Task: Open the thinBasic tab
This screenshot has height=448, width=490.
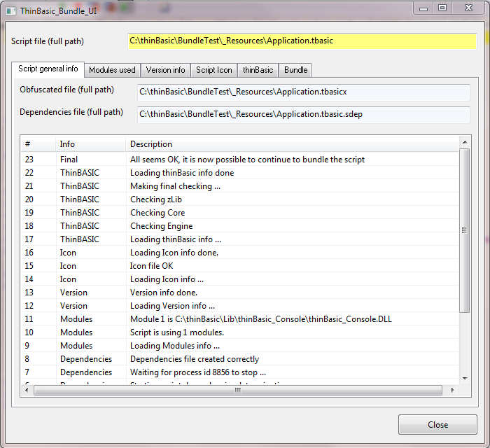Action: pyautogui.click(x=258, y=70)
